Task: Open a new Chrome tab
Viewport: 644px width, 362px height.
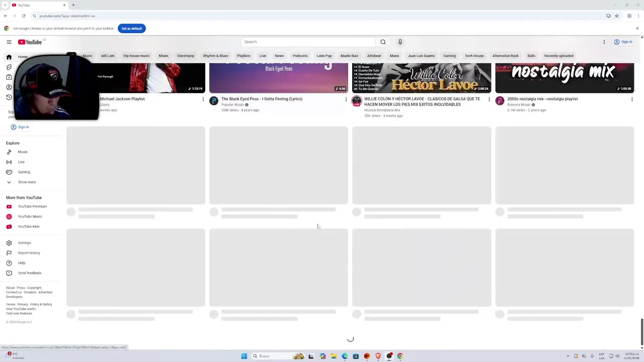Action: (73, 5)
